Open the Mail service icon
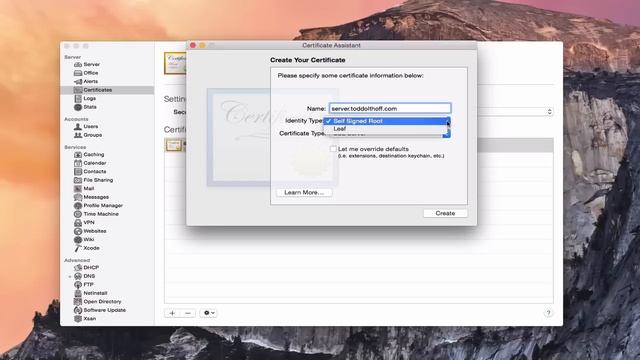The image size is (640, 360). [x=78, y=189]
